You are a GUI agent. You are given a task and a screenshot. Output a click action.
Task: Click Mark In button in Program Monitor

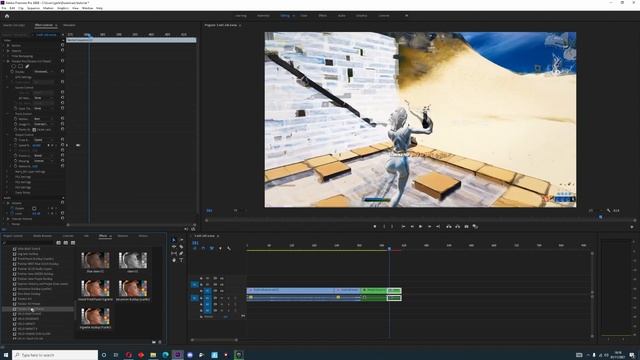coord(384,226)
